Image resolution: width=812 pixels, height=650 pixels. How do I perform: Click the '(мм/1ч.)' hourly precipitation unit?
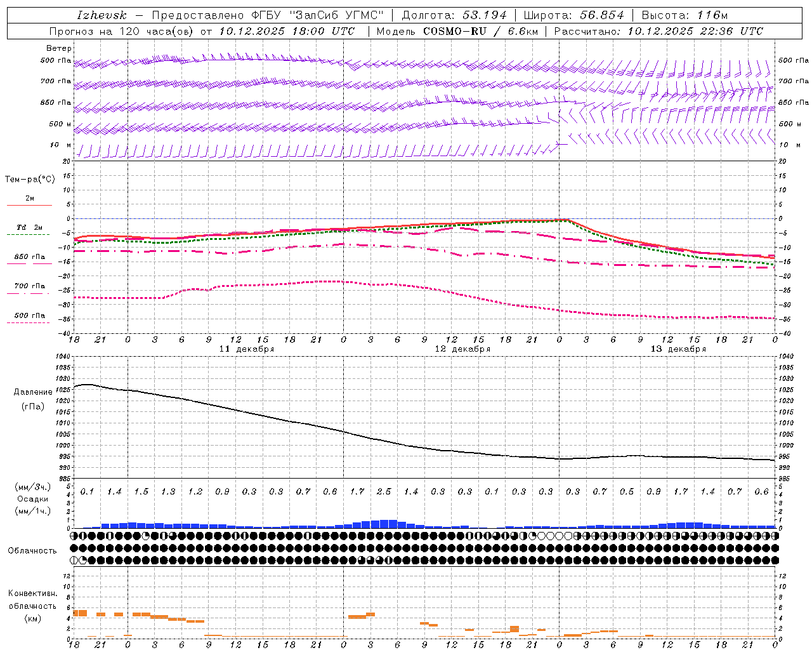pos(34,511)
